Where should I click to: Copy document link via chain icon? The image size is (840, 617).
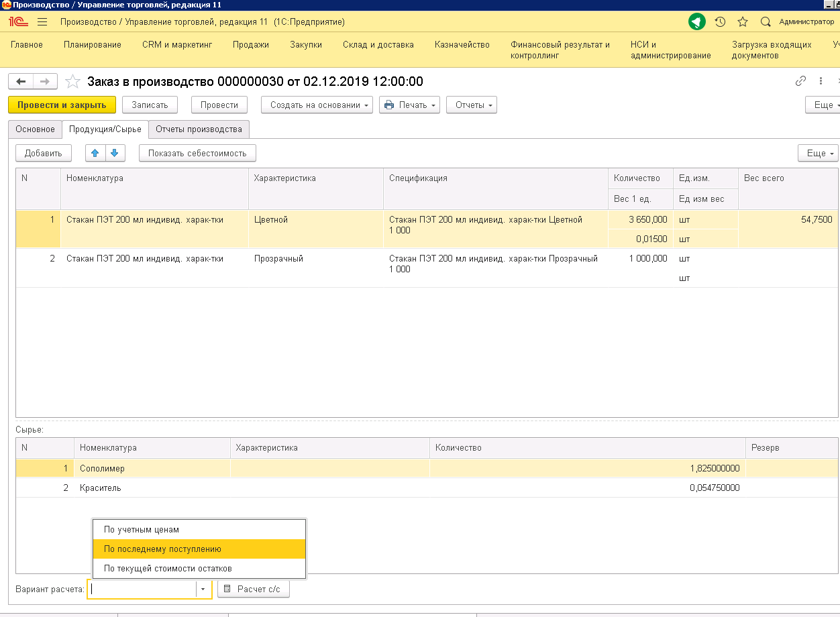(800, 81)
